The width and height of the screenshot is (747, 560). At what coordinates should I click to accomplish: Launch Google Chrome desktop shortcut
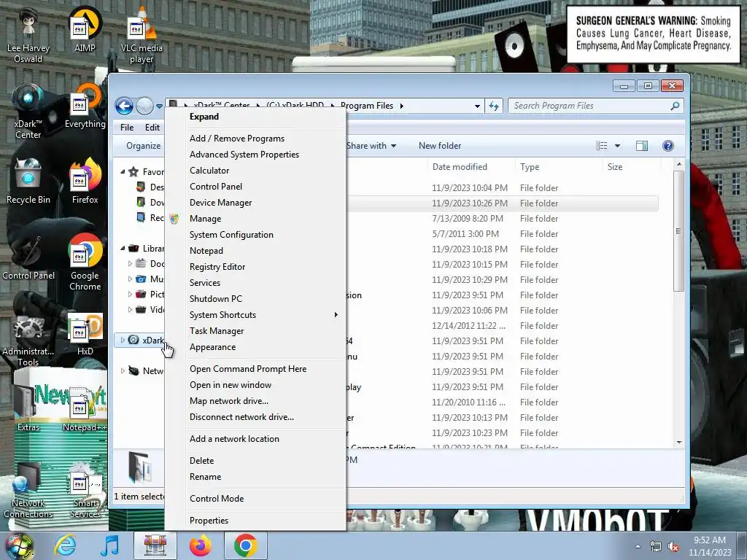pyautogui.click(x=85, y=262)
